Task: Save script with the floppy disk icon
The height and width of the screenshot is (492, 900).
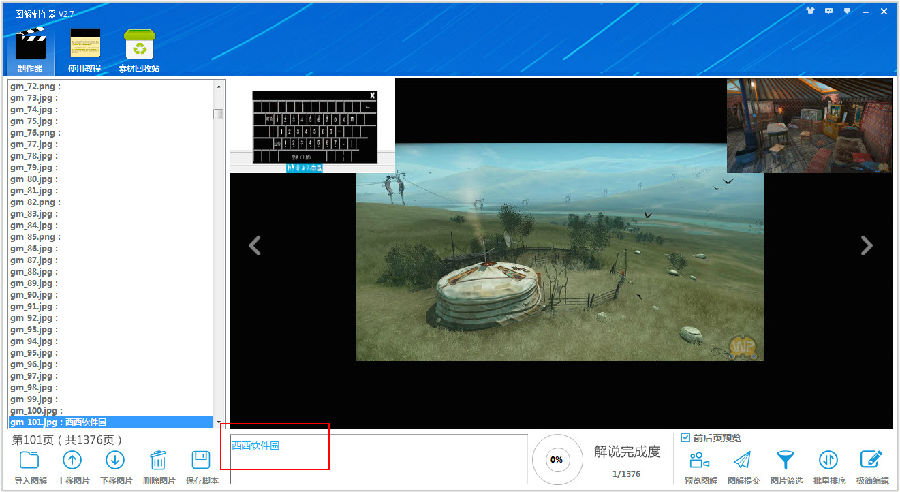Action: point(201,460)
